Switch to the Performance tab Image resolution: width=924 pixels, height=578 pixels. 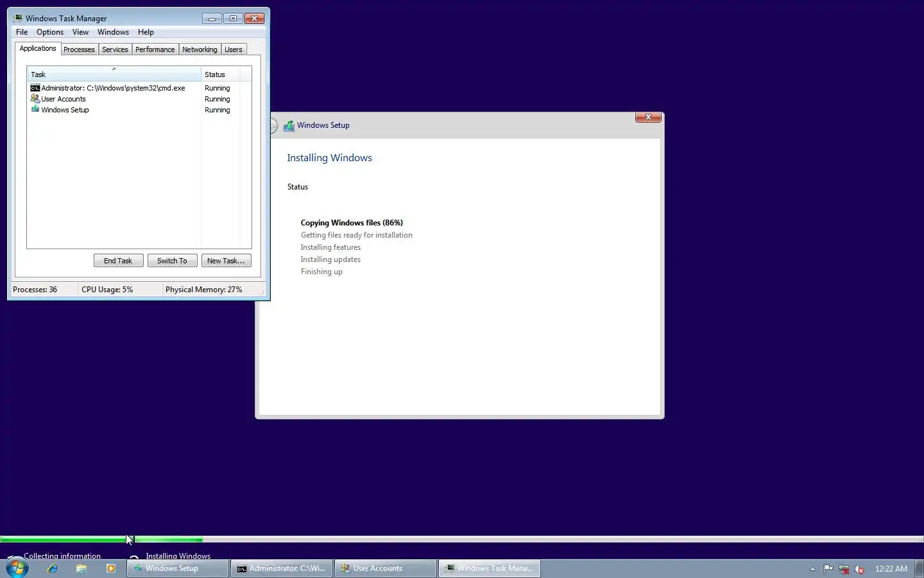(x=155, y=49)
